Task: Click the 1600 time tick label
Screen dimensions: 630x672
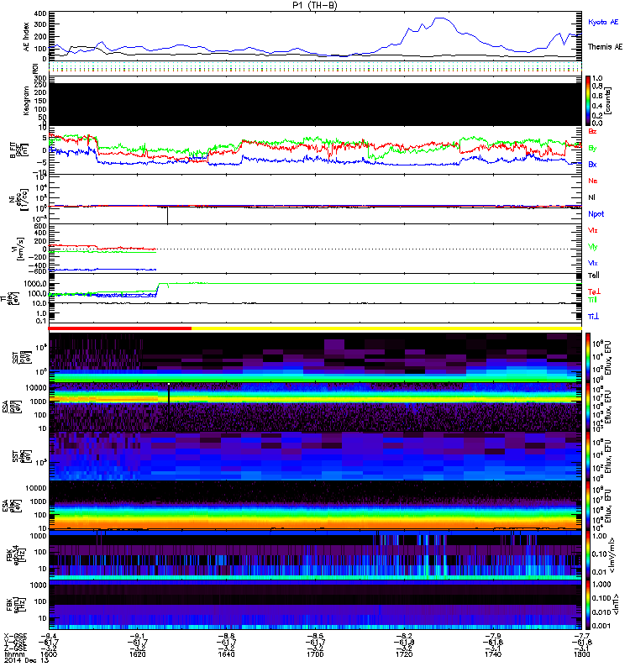Action: [x=49, y=654]
